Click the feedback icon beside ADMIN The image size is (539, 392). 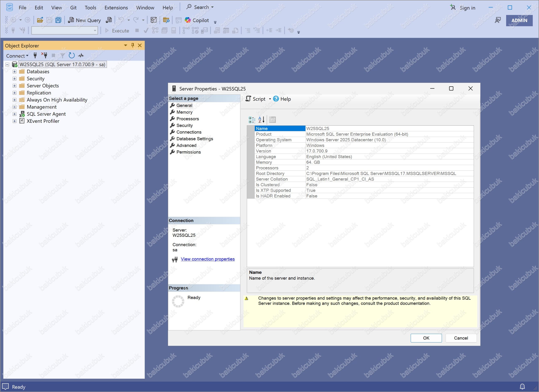498,20
